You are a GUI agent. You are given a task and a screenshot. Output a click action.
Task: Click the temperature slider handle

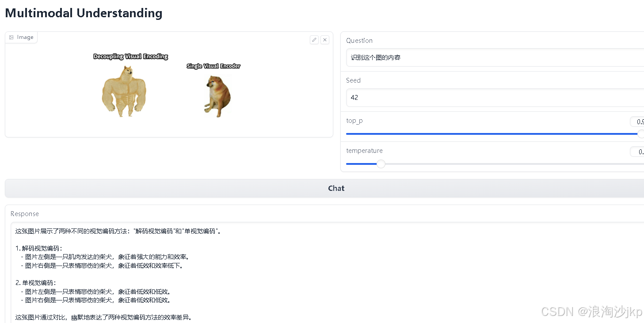(381, 164)
